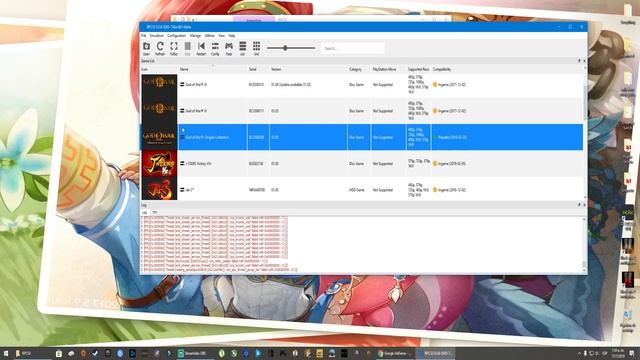Open the Pads controller settings icon
The width and height of the screenshot is (640, 360).
point(229,48)
